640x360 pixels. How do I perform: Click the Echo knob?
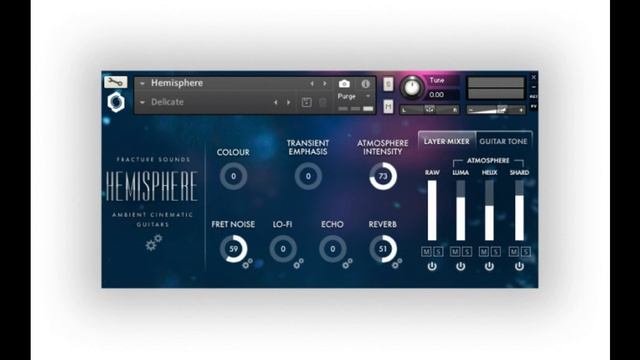point(333,249)
